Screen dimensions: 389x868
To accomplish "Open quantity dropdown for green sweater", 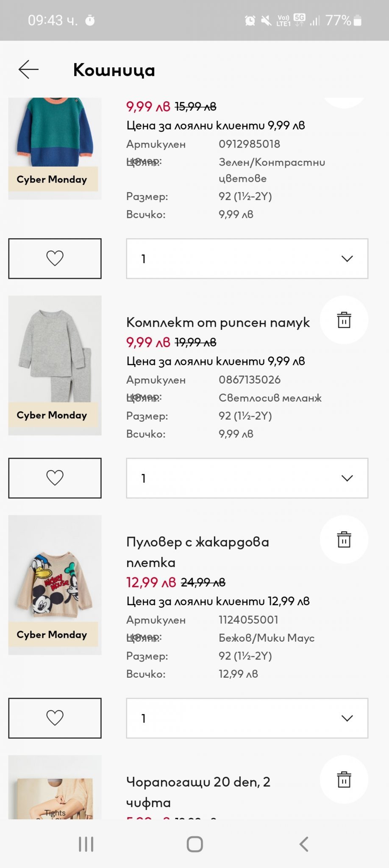I will [x=247, y=259].
